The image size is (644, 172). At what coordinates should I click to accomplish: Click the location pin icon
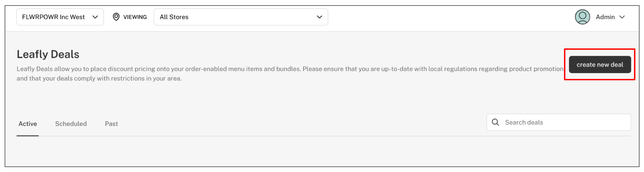click(x=116, y=17)
